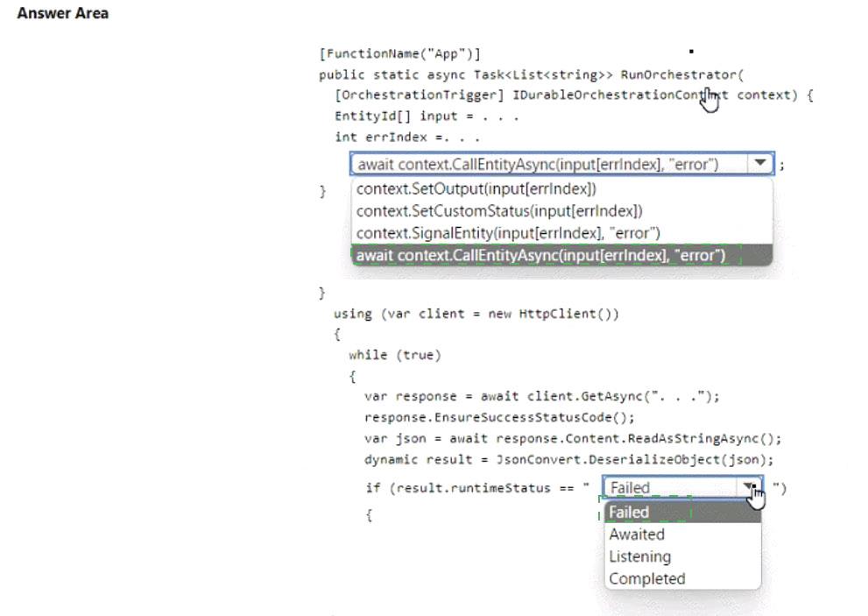The width and height of the screenshot is (868, 616).
Task: Click the [FunctionName("App")] attribute line
Action: click(x=399, y=53)
